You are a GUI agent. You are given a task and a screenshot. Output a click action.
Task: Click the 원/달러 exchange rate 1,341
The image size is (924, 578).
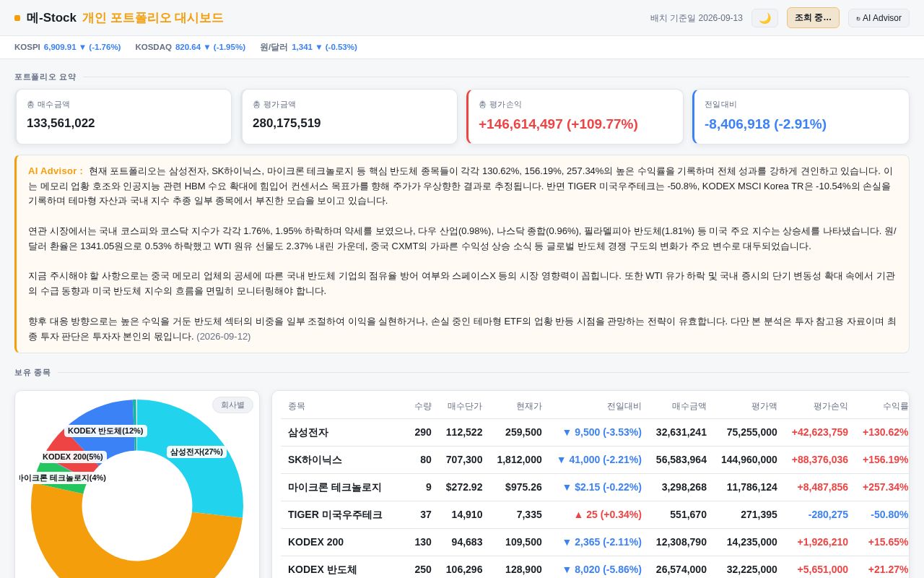(x=302, y=47)
